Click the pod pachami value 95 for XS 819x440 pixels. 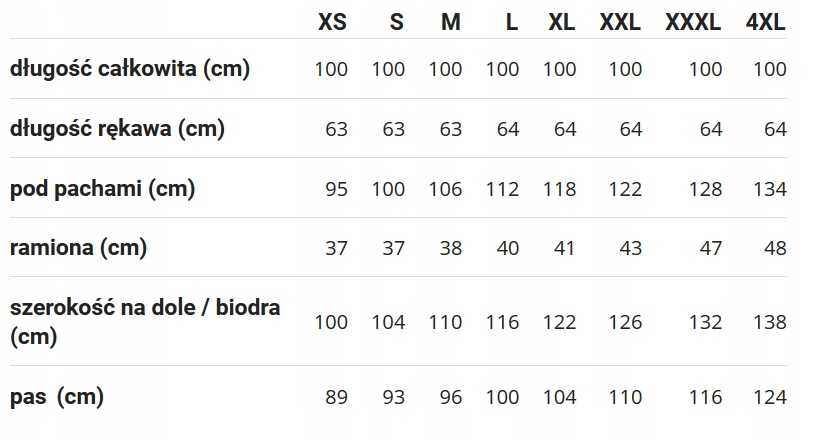(x=336, y=189)
